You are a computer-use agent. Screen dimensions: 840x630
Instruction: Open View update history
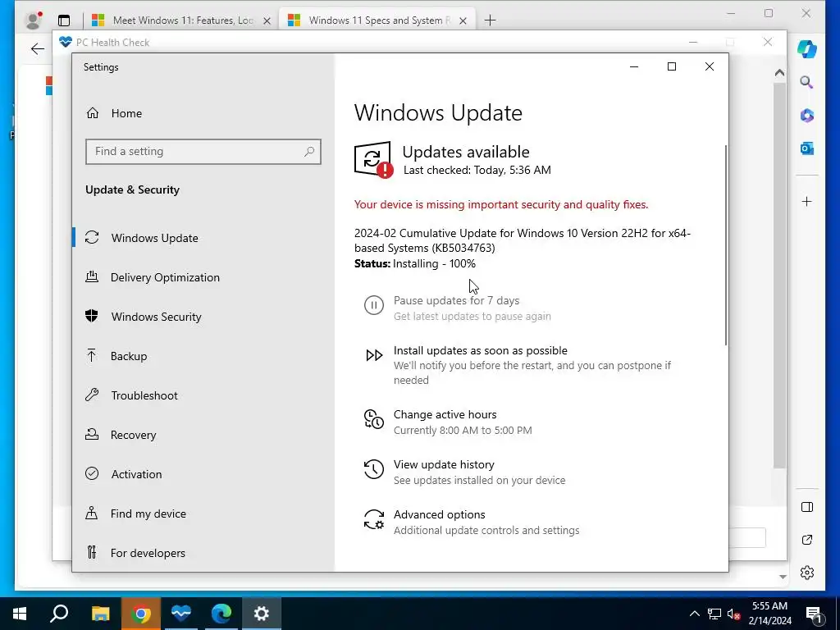click(444, 464)
